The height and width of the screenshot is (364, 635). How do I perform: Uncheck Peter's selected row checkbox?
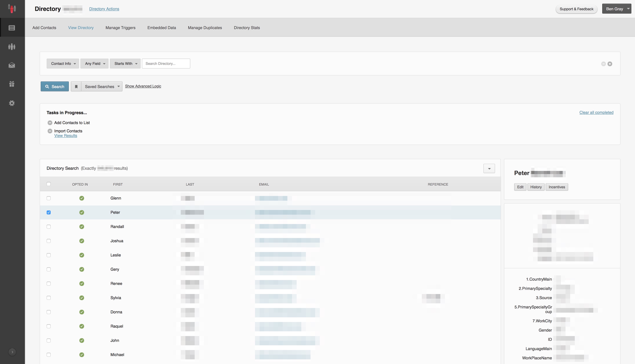point(49,212)
